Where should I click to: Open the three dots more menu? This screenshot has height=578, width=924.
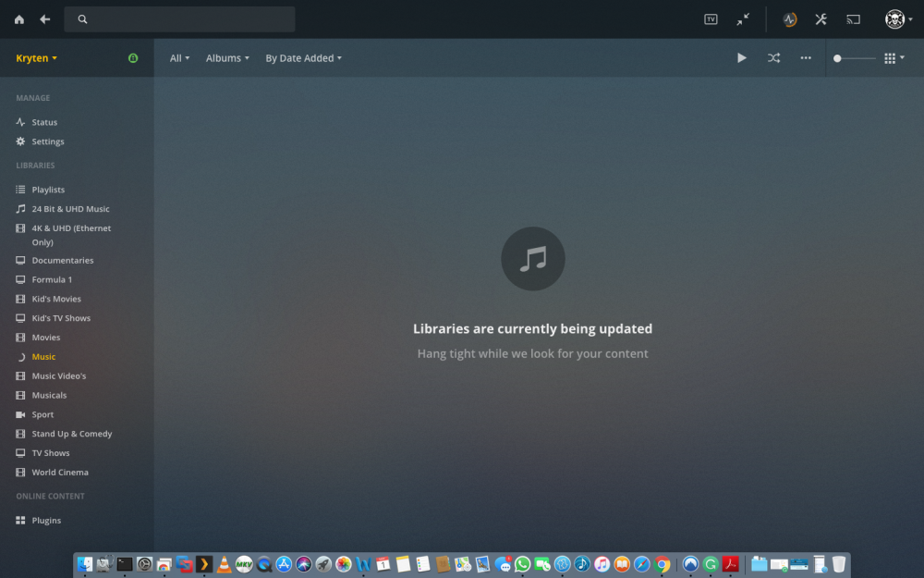(x=806, y=57)
